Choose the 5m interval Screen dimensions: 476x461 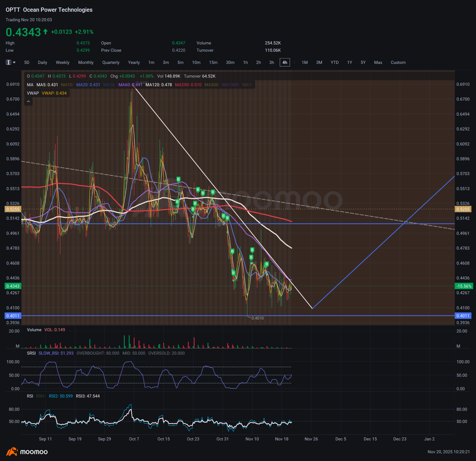click(x=180, y=62)
